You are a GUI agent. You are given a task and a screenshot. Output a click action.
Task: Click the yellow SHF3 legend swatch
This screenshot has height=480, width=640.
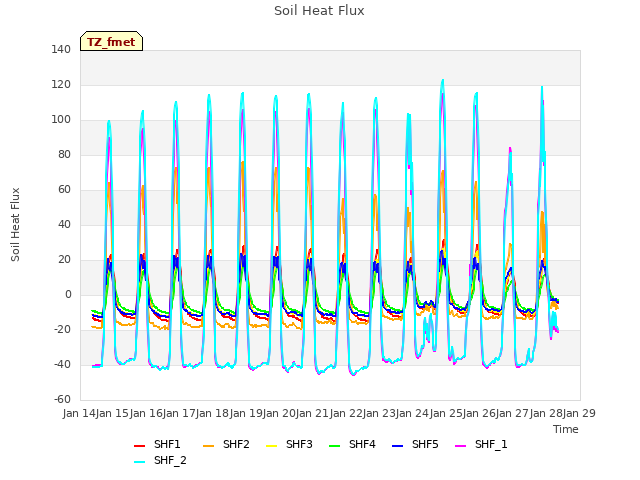[x=271, y=445]
